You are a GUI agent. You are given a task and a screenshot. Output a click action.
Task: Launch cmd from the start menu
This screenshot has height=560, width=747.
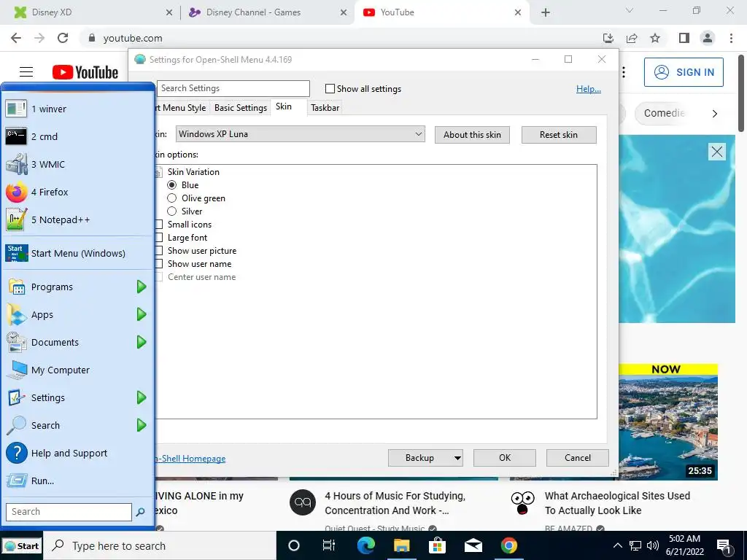click(77, 136)
